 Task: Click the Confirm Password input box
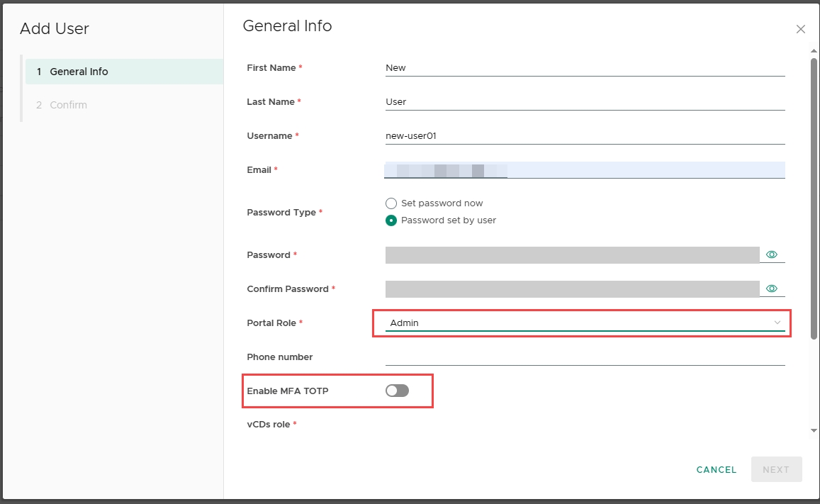pos(571,289)
